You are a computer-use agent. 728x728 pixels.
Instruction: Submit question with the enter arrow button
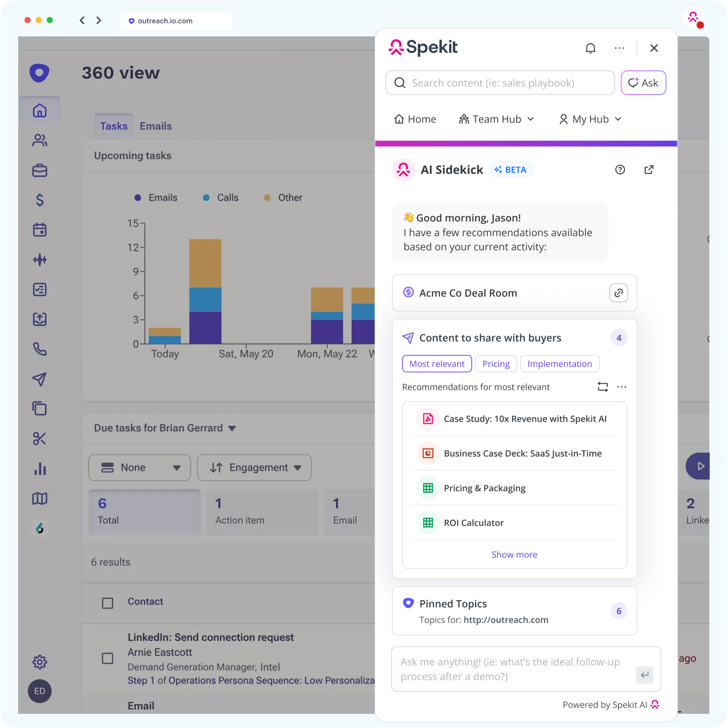coord(645,674)
